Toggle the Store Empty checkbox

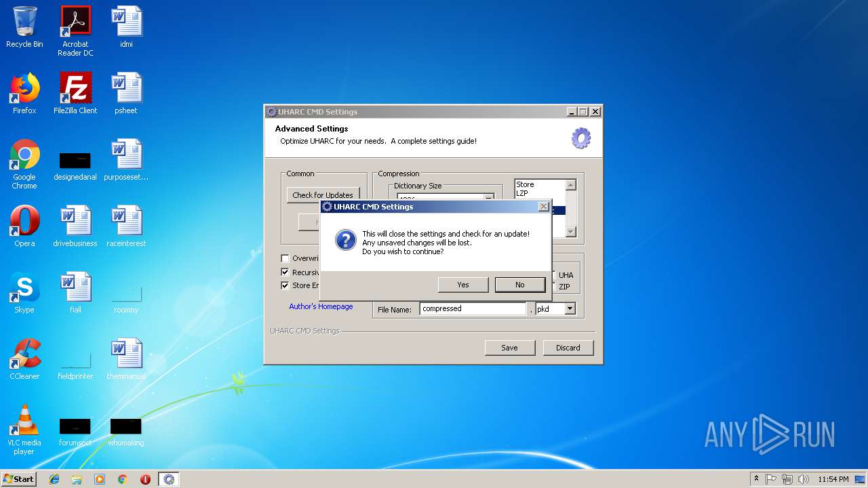(x=285, y=285)
